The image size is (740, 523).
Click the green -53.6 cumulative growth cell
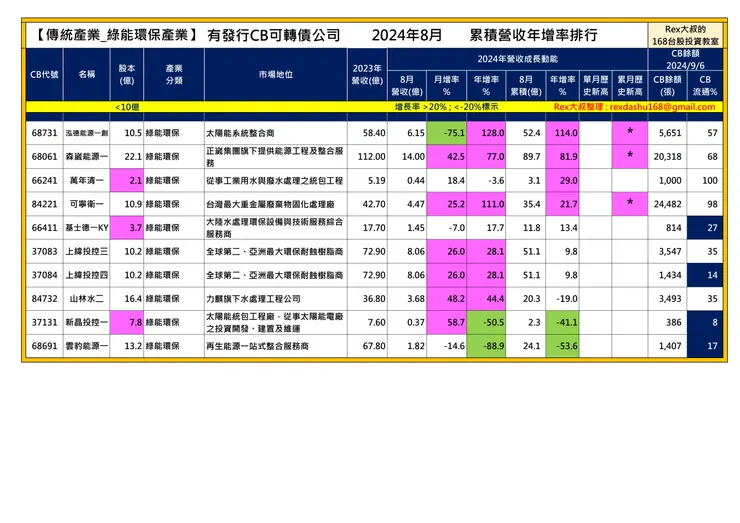coord(563,346)
